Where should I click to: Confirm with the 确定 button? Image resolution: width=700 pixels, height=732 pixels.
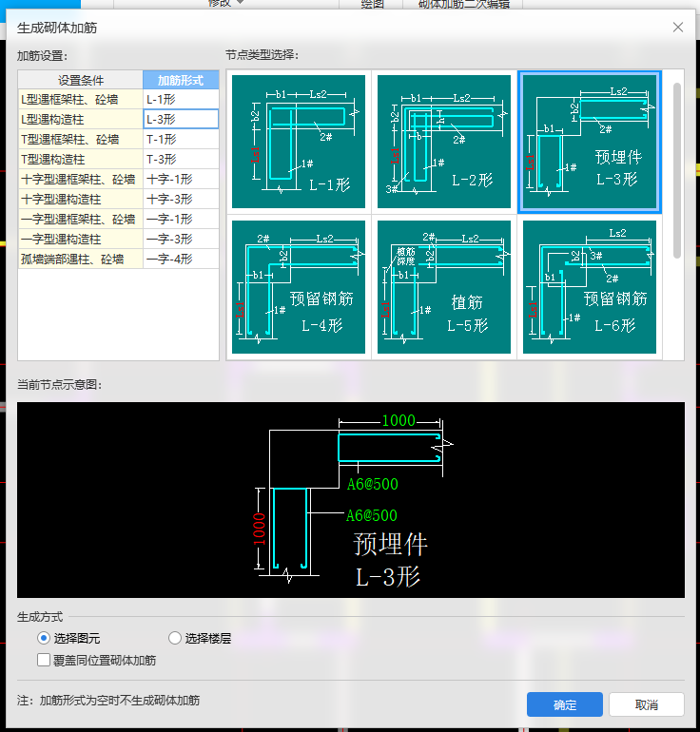[x=565, y=704]
